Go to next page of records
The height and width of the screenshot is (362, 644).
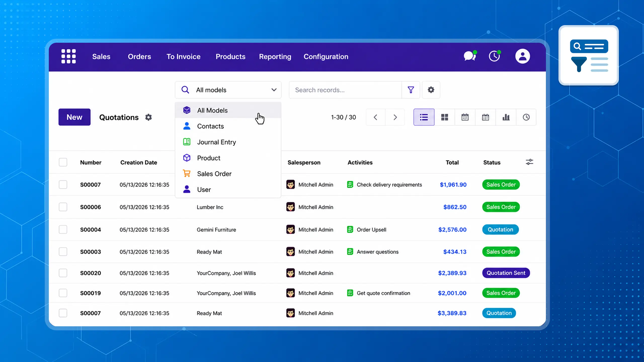[x=395, y=117]
